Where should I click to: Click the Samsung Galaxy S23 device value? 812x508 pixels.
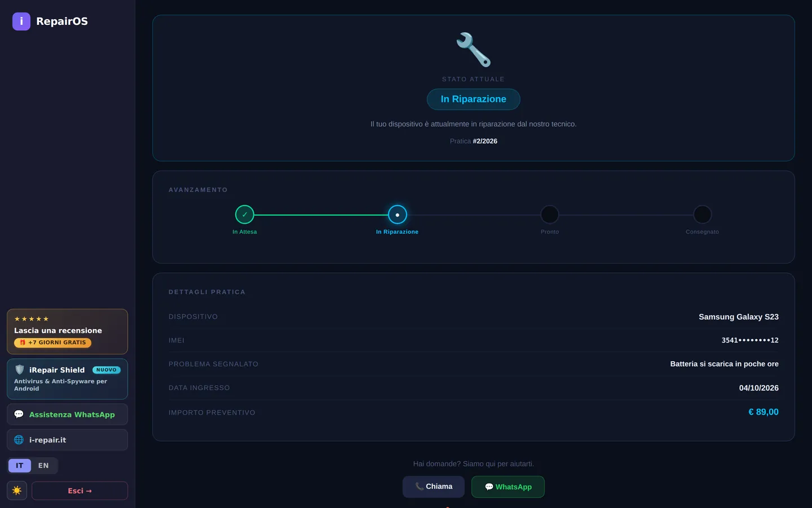click(x=739, y=317)
